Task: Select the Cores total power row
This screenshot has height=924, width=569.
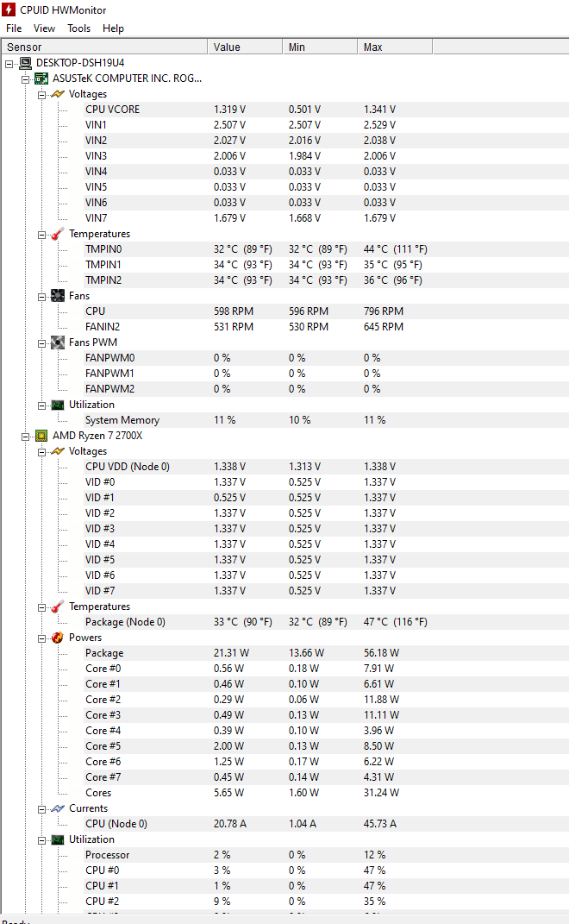Action: click(326, 793)
